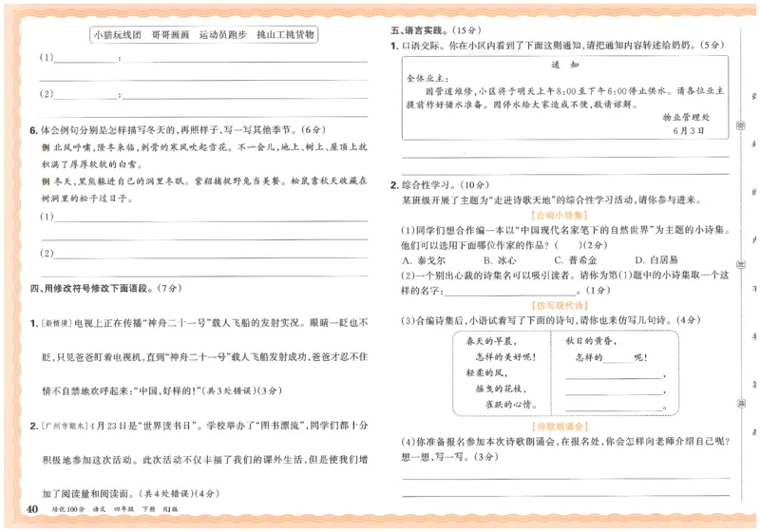Screen dimensions: 760x532
Task: Click poem line "春天的早晨,"
Action: (491, 342)
